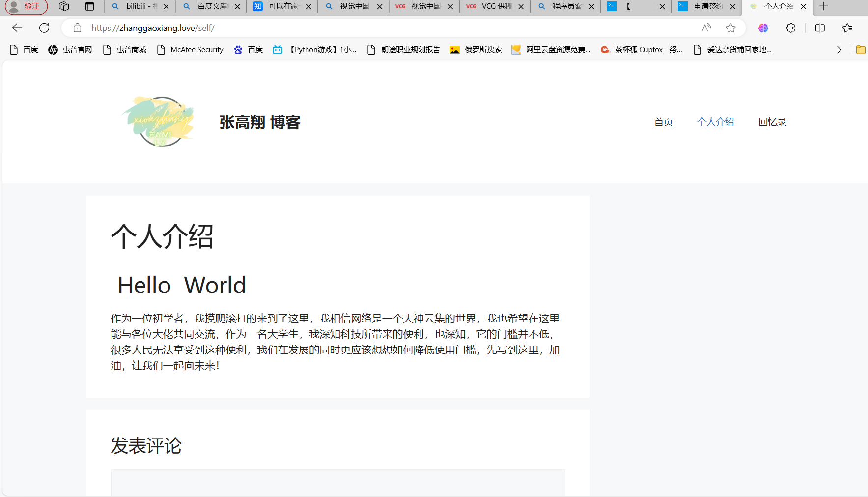Close the bilibili tab

[x=166, y=6]
